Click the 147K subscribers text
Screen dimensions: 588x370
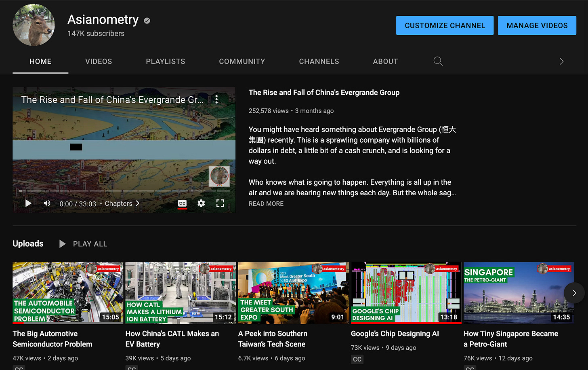point(96,34)
